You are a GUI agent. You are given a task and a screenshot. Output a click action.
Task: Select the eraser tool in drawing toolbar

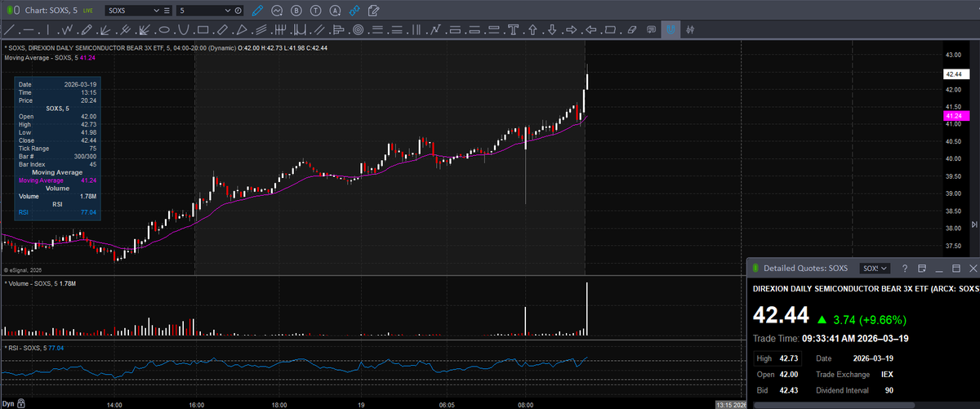632,30
